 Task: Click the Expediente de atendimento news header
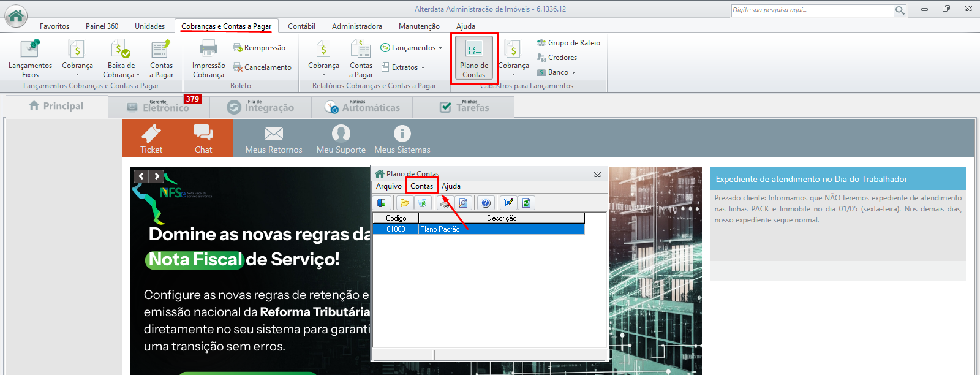[x=837, y=179]
